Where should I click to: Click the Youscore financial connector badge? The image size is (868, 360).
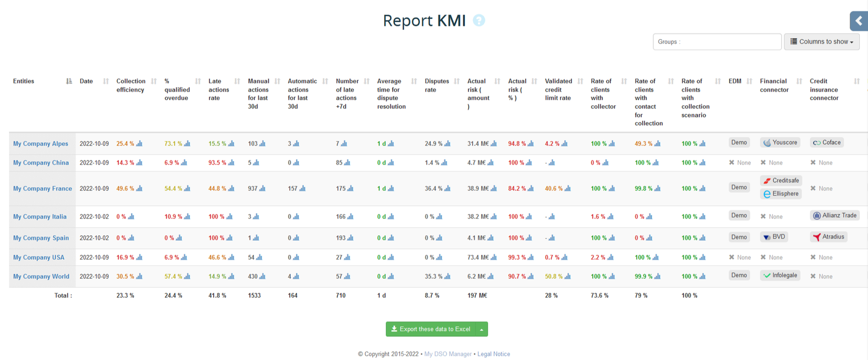click(780, 143)
